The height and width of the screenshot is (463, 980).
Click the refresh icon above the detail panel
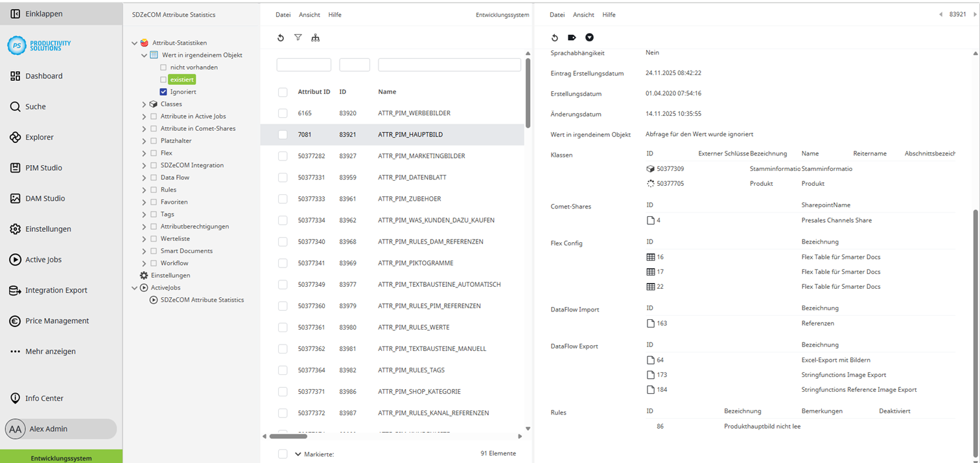[555, 38]
